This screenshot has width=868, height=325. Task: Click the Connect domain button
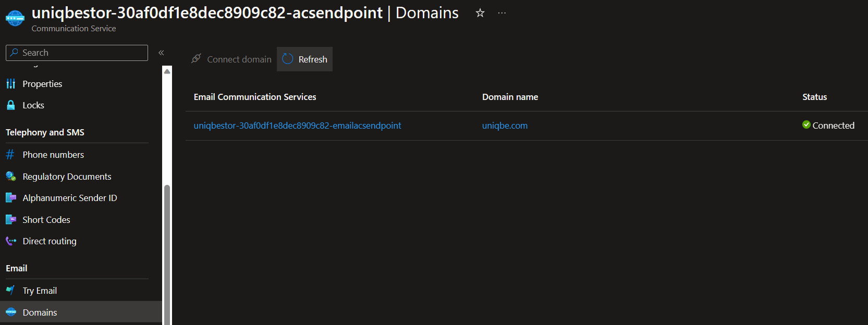(x=231, y=59)
